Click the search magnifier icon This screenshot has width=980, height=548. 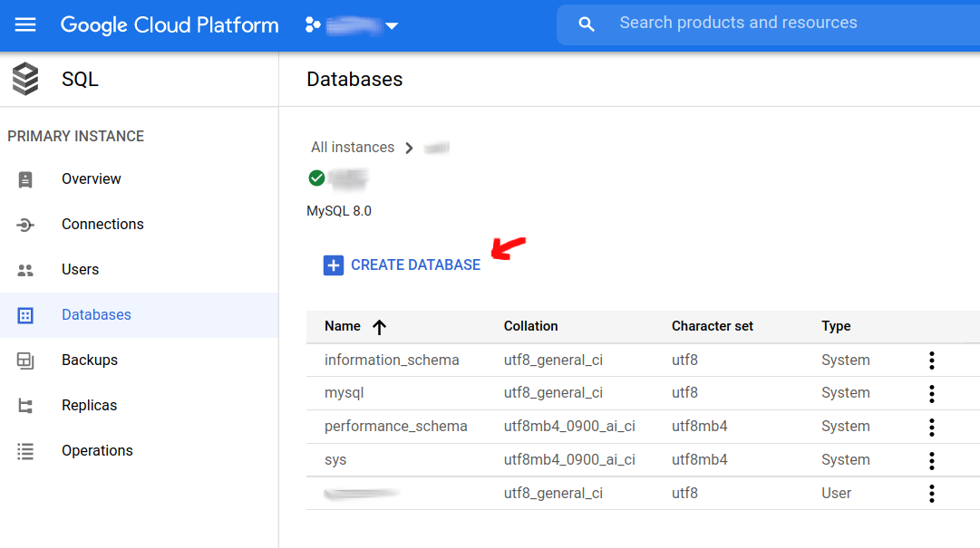[586, 24]
